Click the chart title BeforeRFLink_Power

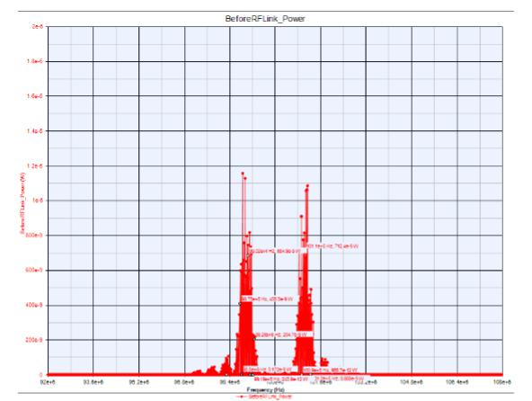click(265, 19)
